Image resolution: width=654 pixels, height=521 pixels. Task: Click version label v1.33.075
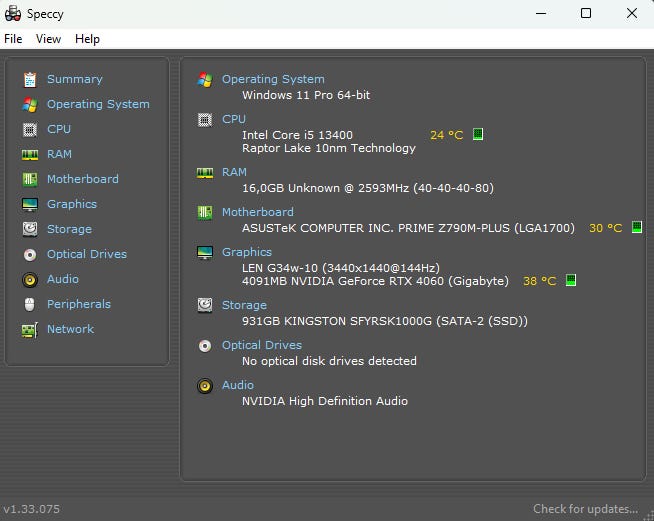coord(32,509)
